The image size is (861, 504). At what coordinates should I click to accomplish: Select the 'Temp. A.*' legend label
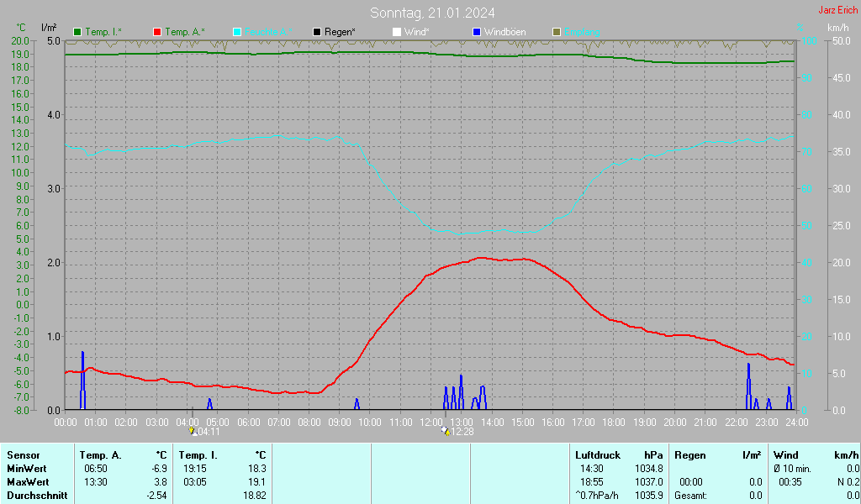click(x=184, y=32)
